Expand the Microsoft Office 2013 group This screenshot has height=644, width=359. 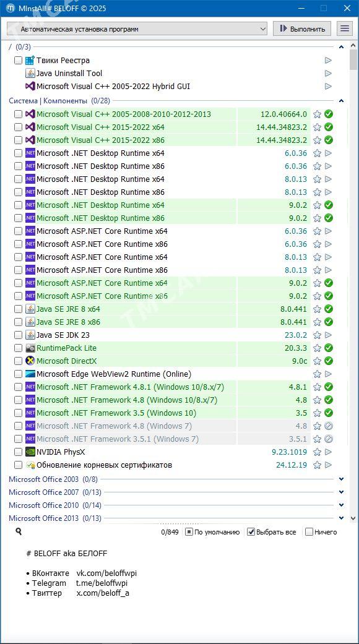(341, 518)
